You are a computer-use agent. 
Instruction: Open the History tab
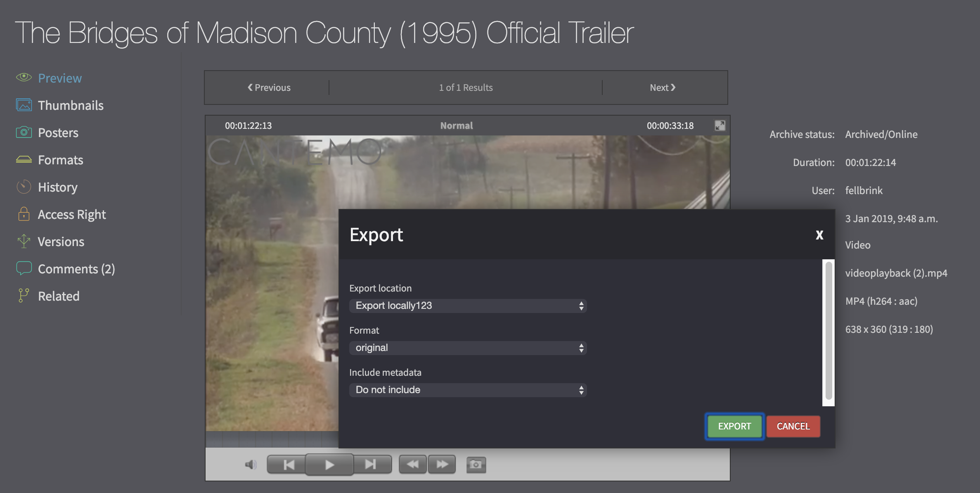click(58, 187)
